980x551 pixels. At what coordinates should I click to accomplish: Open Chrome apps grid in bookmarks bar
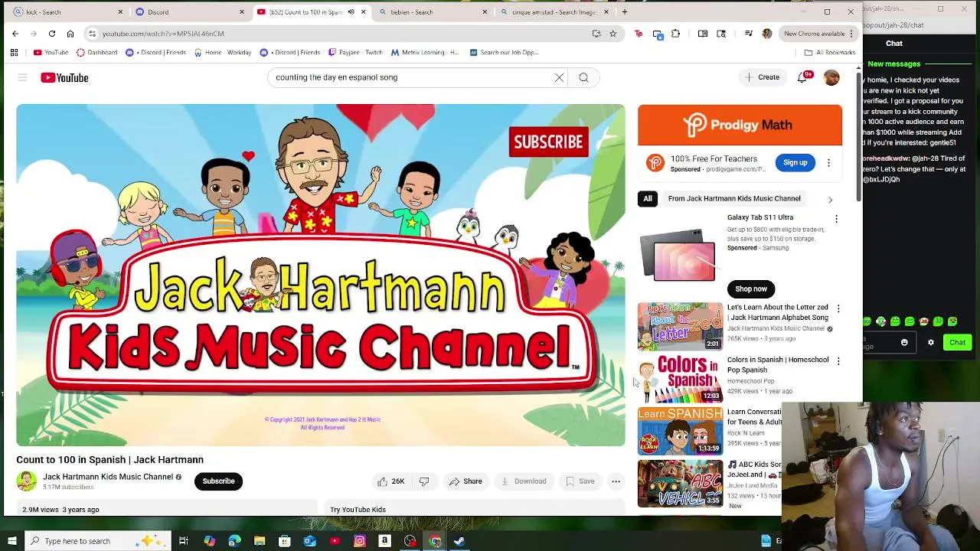(x=14, y=53)
